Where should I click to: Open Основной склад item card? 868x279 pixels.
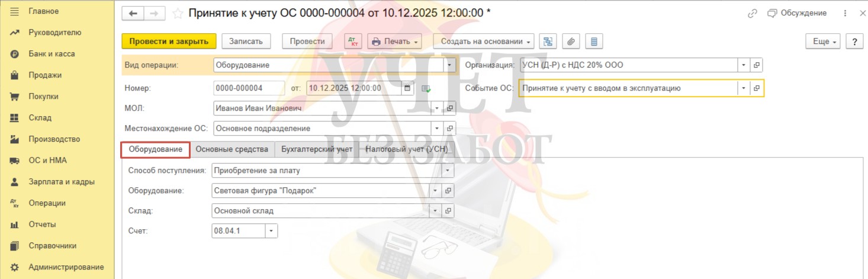tap(448, 210)
